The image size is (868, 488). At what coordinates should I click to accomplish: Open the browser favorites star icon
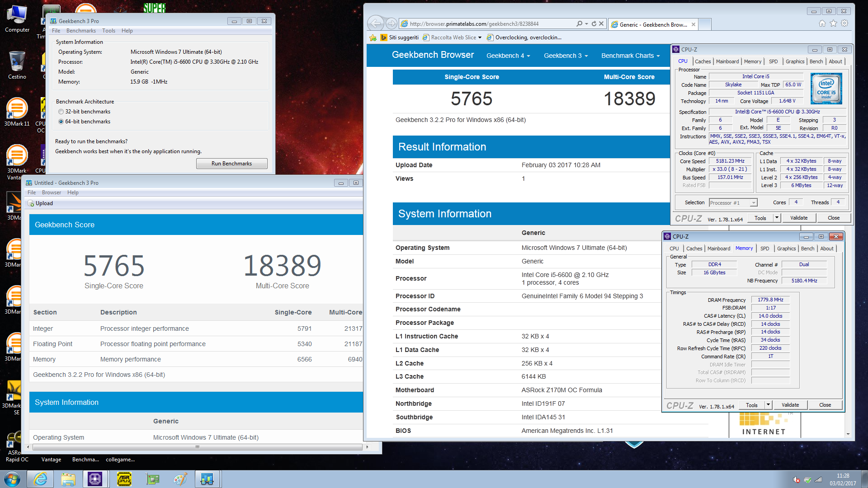(833, 23)
